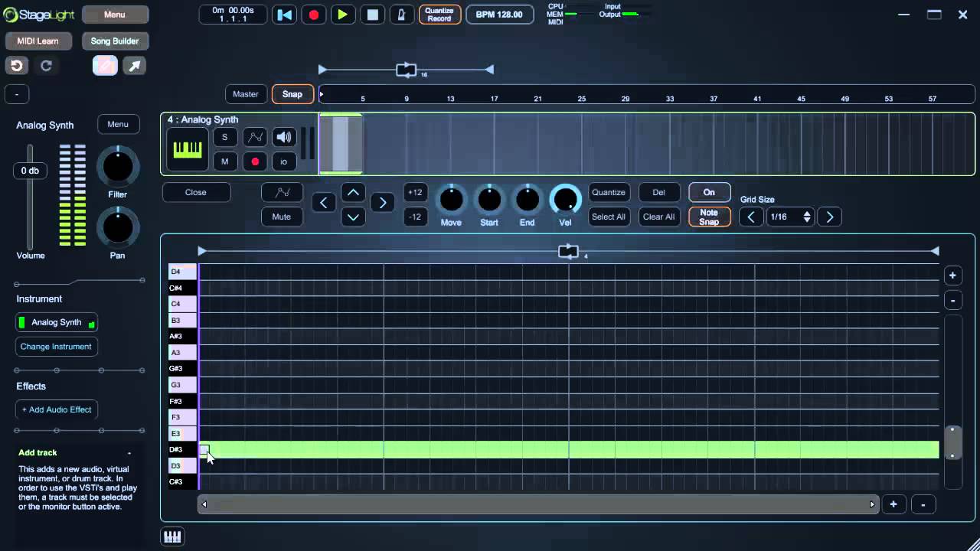Click the redo arrow icon
This screenshot has height=551, width=980.
pyautogui.click(x=46, y=66)
